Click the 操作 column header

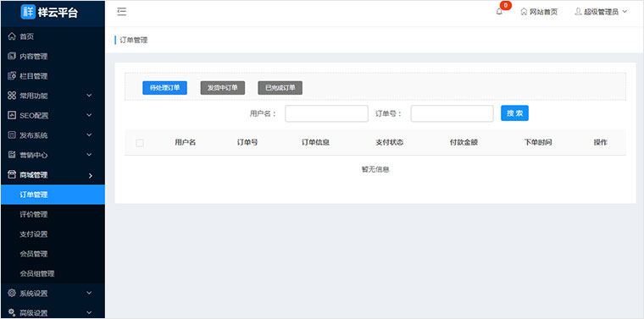point(601,143)
